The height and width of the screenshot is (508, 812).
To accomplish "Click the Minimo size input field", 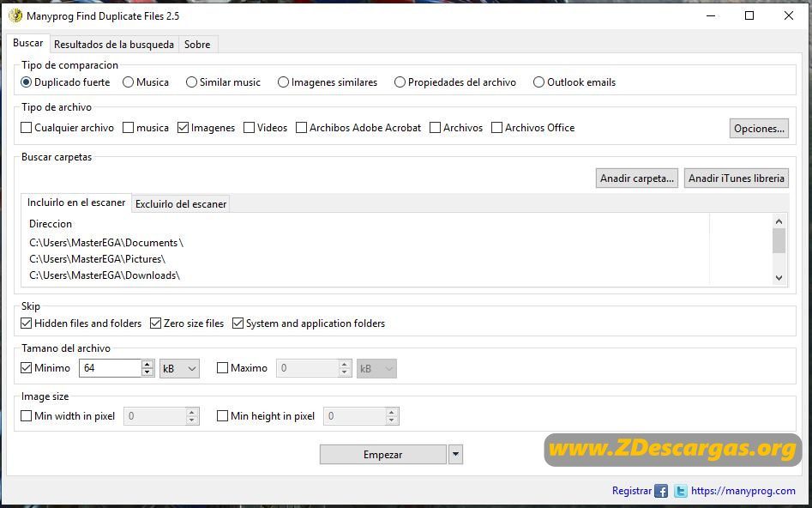I will 111,368.
